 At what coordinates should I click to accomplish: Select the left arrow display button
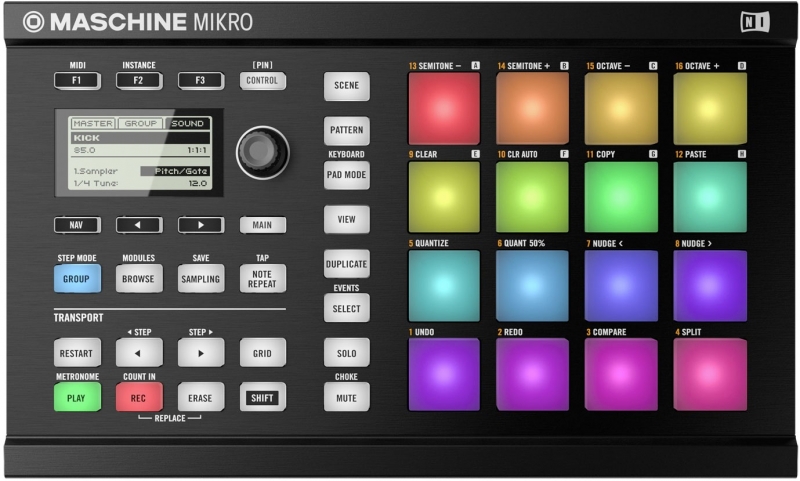139,225
